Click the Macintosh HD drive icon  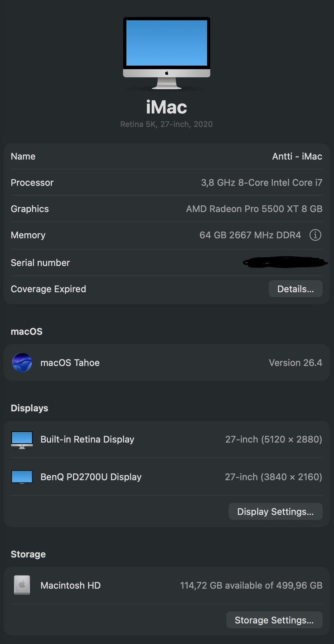(x=22, y=585)
